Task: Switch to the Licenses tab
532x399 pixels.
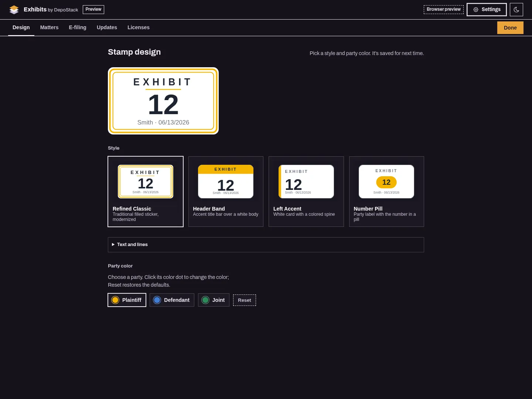Action: (x=139, y=27)
